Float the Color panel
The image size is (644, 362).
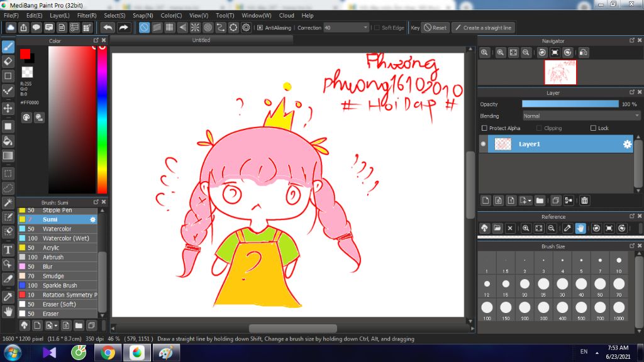96,40
